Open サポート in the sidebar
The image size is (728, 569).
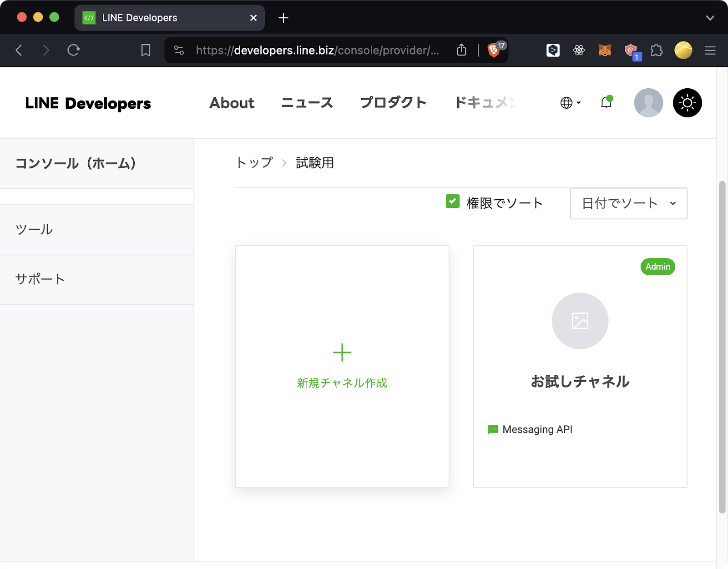pyautogui.click(x=97, y=280)
